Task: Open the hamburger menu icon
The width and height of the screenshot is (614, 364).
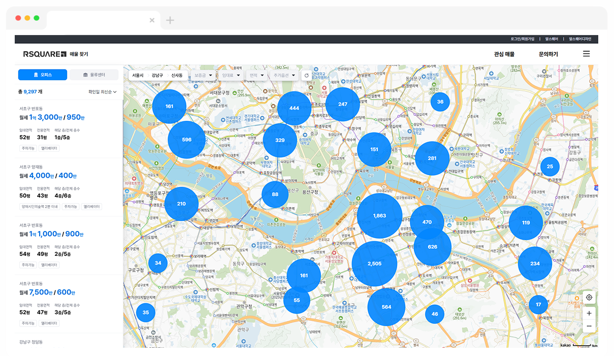Action: coord(586,54)
